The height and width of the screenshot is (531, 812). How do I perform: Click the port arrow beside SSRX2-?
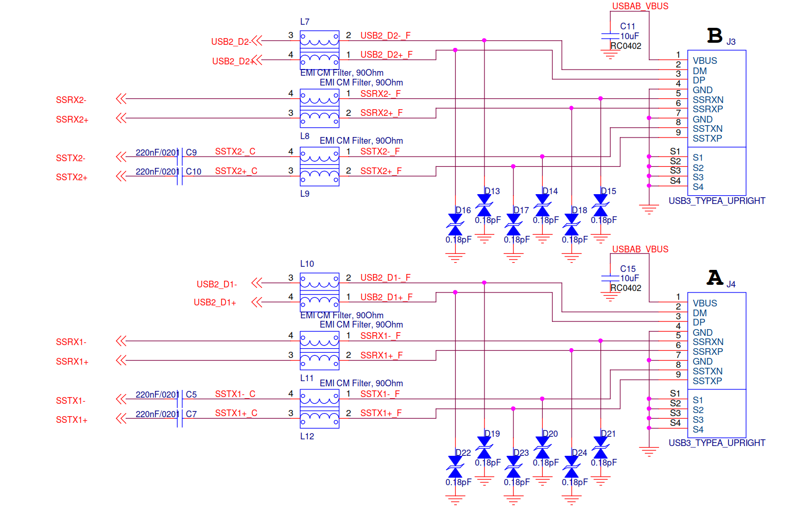121,98
